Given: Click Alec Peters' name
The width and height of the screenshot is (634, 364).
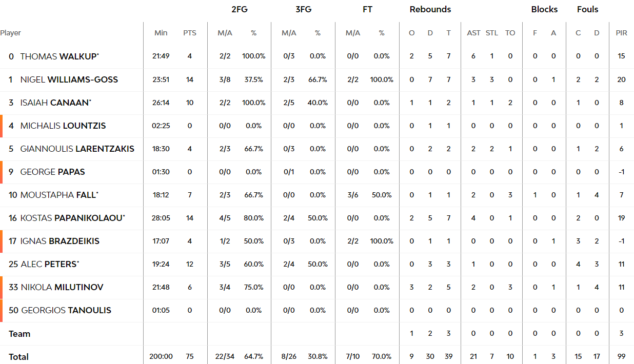Looking at the screenshot, I should pyautogui.click(x=50, y=264).
